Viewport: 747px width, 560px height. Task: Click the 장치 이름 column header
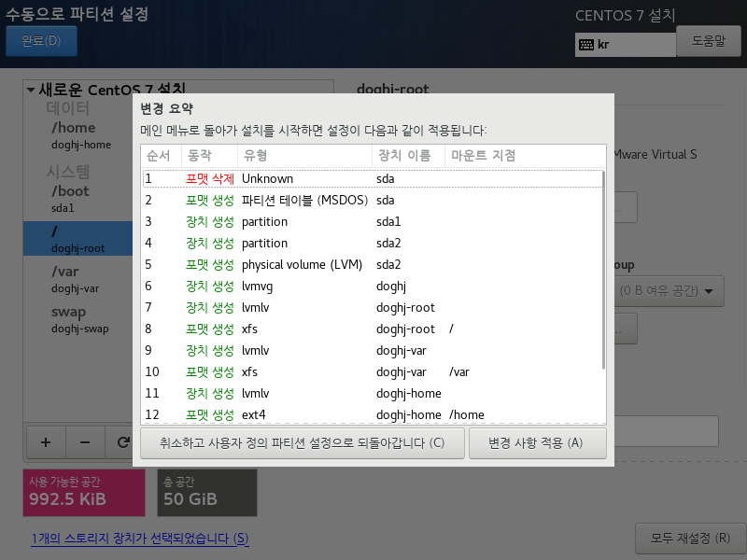click(408, 156)
